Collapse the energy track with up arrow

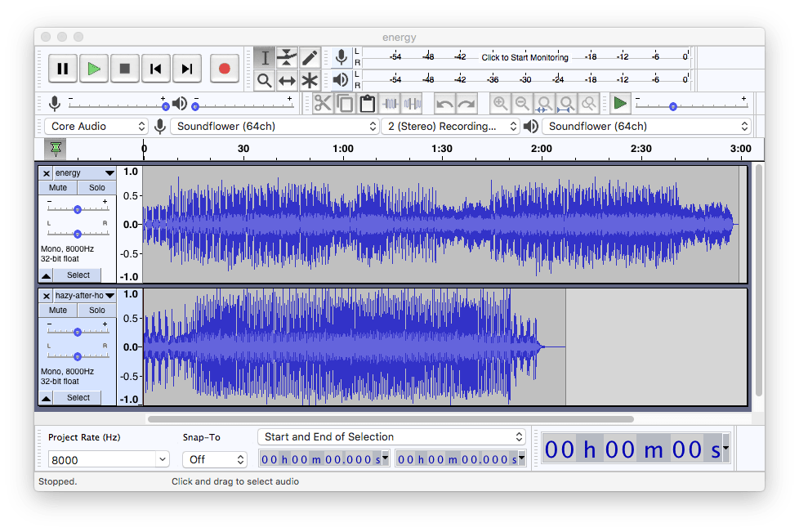[47, 275]
